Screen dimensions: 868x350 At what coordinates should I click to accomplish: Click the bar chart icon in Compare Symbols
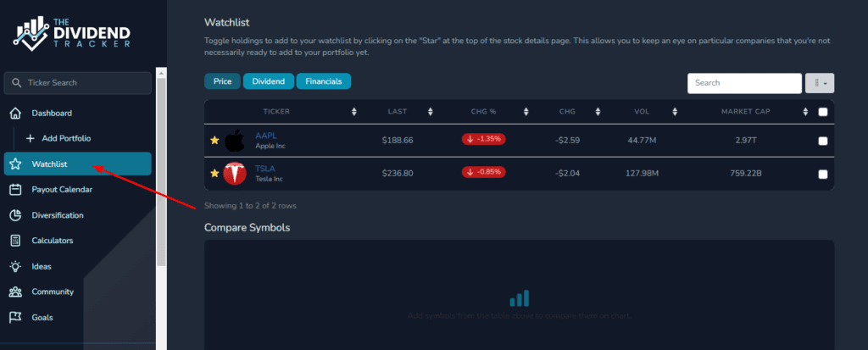[520, 298]
